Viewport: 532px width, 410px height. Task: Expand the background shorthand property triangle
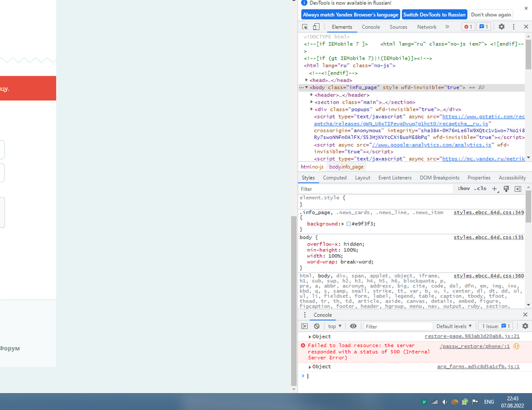(343, 223)
